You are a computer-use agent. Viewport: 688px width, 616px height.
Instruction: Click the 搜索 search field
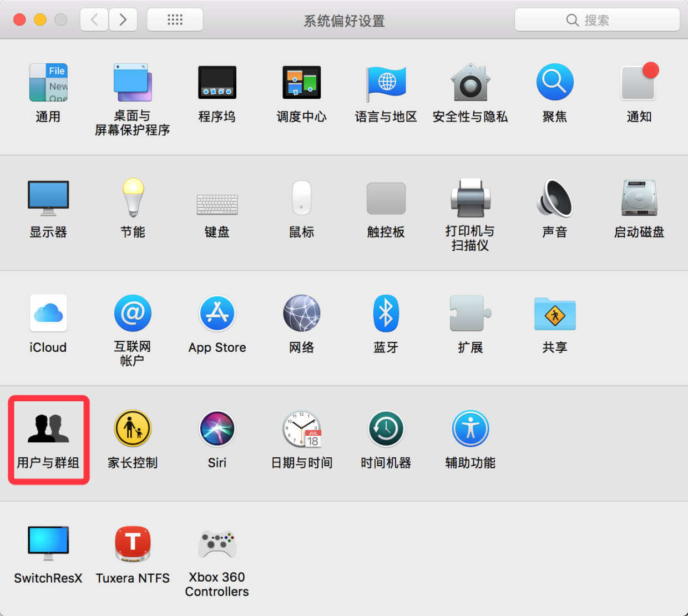coord(597,20)
